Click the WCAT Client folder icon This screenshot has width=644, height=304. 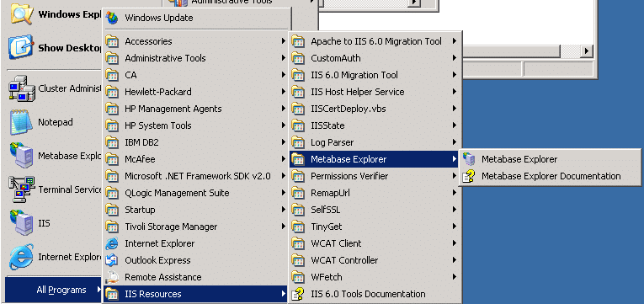pyautogui.click(x=298, y=243)
